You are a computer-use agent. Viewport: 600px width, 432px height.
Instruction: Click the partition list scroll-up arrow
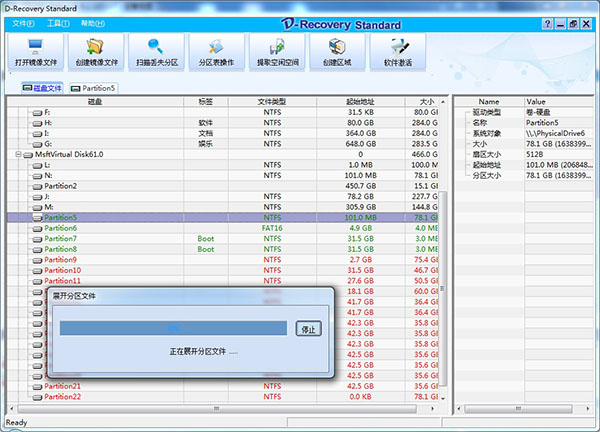click(x=443, y=102)
